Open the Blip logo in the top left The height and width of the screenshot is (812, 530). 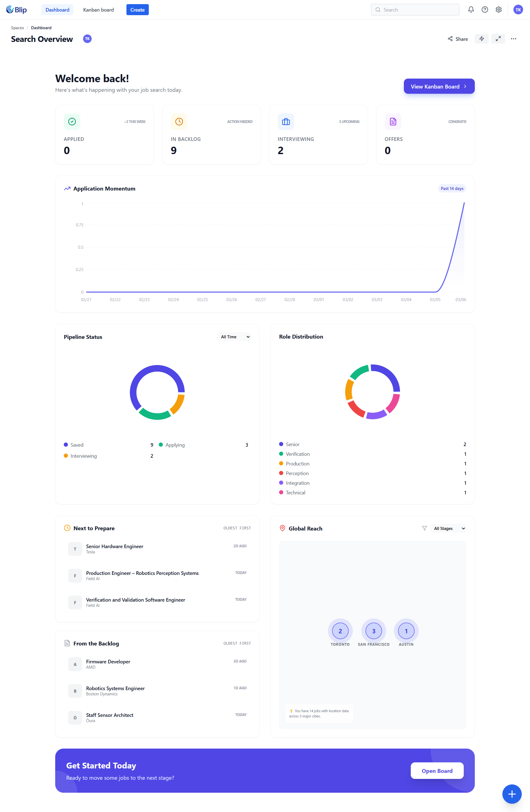click(16, 9)
